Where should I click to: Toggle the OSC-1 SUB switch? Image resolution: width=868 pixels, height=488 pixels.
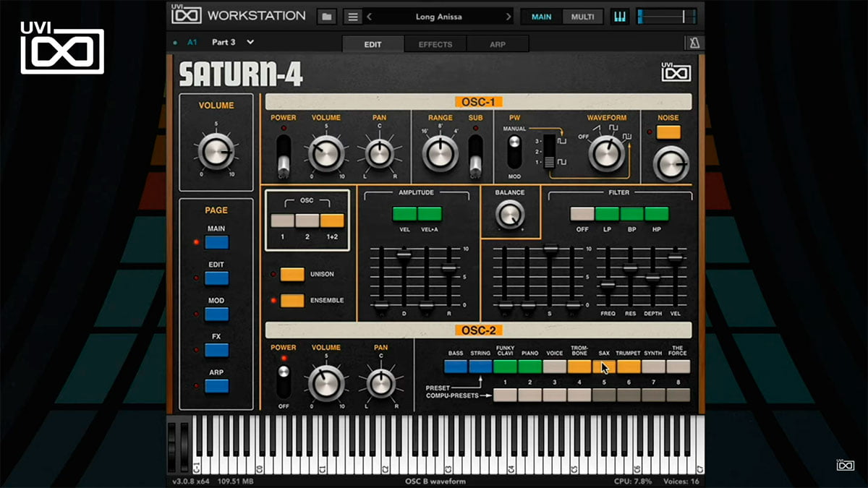[475, 155]
